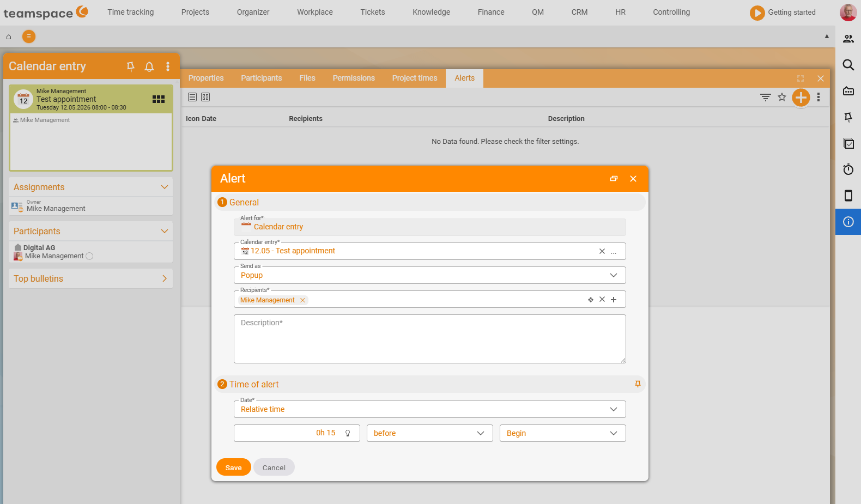The height and width of the screenshot is (504, 861).
Task: Open the contacts icon in right sidebar
Action: coord(848,39)
